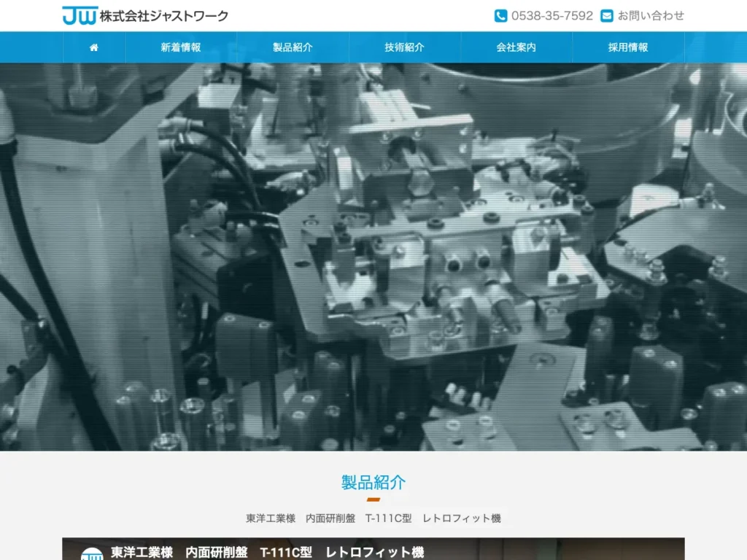
Task: Click the 製品紹介 section heading
Action: (x=373, y=483)
